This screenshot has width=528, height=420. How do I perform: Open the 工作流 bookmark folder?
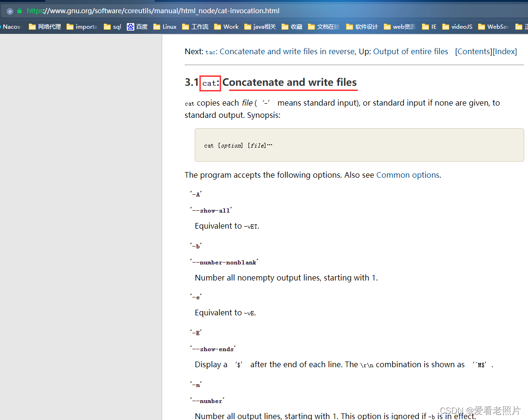click(x=195, y=26)
